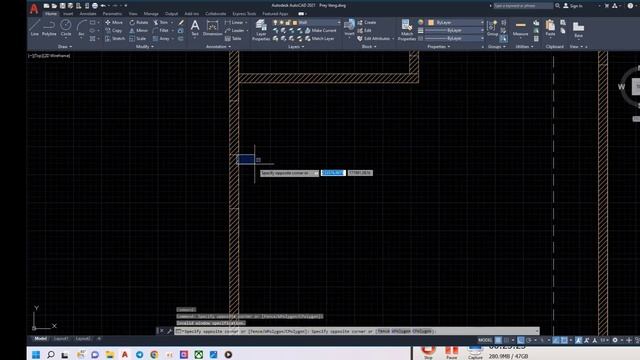Open the Home ribbon tab
This screenshot has width=640, height=360.
pos(51,14)
